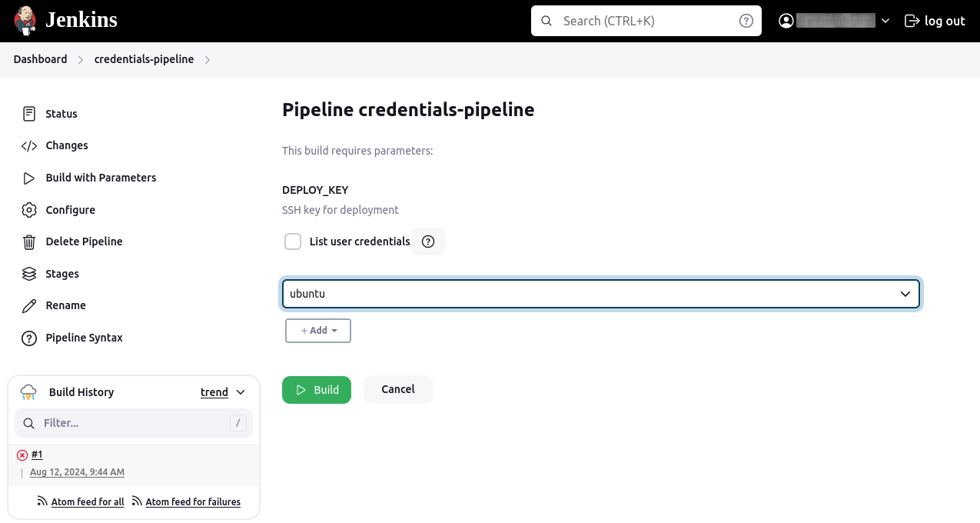Click the Configure gear icon
This screenshot has width=980, height=523.
(x=29, y=210)
